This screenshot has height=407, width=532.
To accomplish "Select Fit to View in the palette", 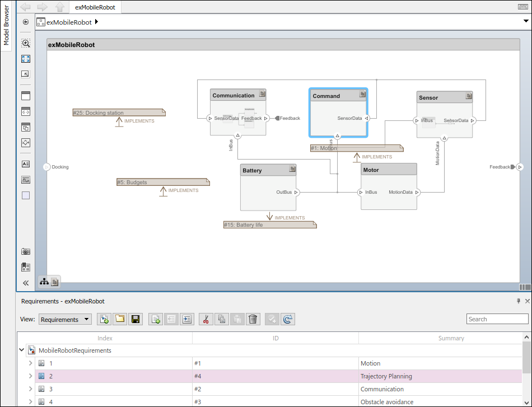I will pos(26,59).
